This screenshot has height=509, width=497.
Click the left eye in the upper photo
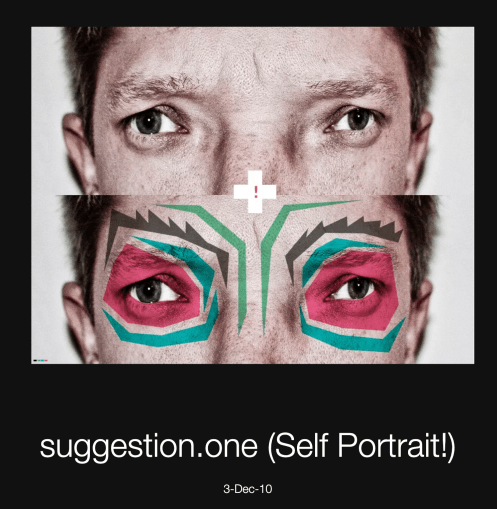(x=154, y=122)
